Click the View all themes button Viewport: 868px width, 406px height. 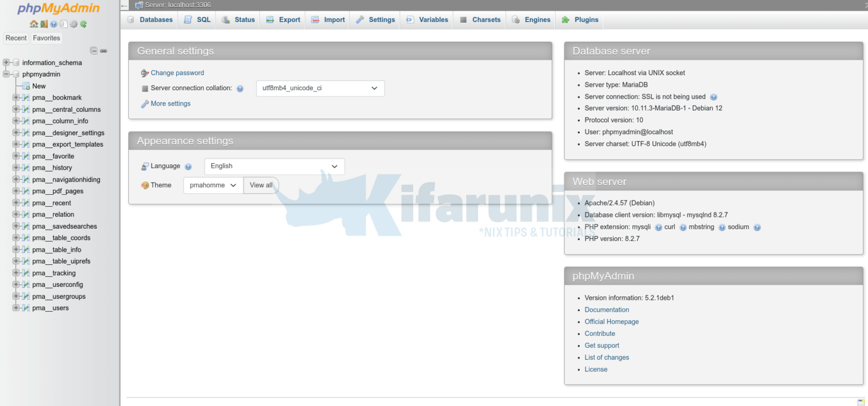click(x=261, y=185)
